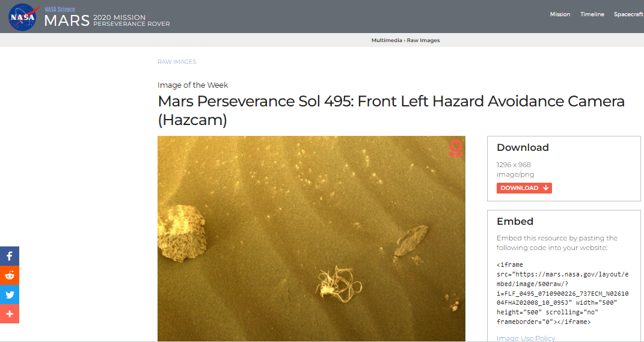Click the download arrow icon
The image size is (644, 342).
pos(545,188)
